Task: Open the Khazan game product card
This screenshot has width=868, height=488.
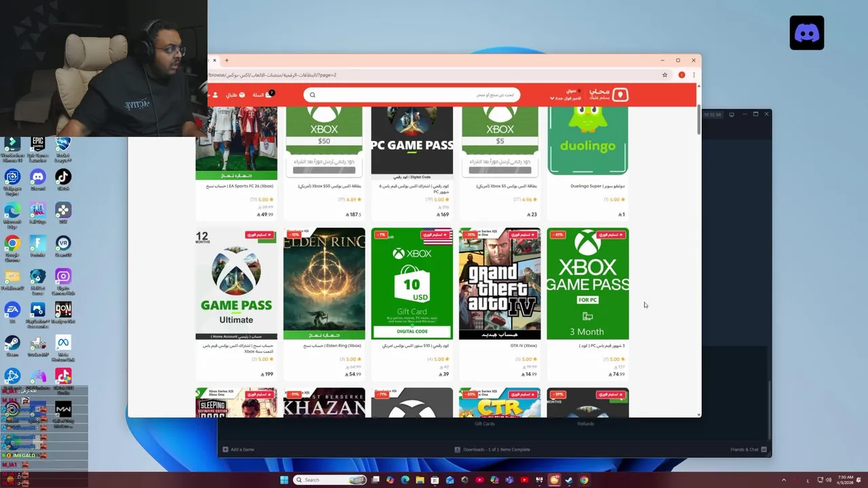Action: tap(324, 403)
